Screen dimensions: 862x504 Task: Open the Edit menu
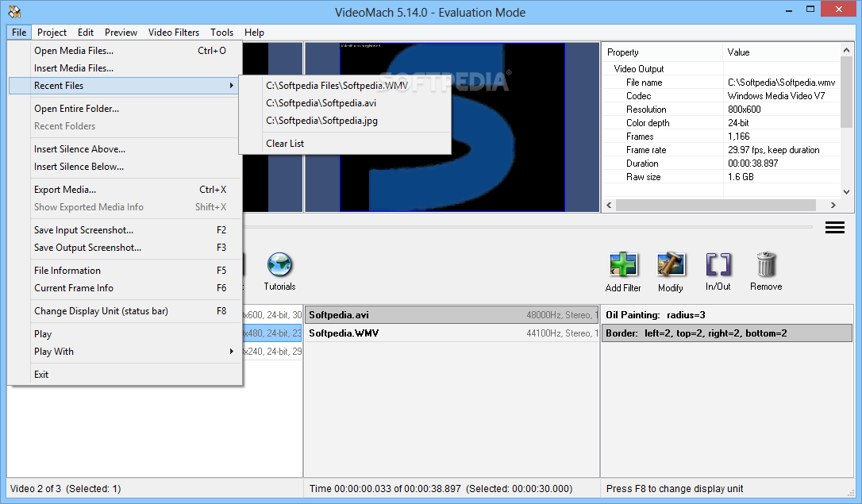tap(85, 33)
